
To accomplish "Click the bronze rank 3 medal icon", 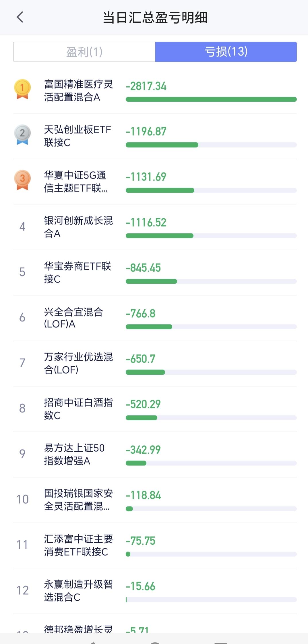I will click(22, 180).
